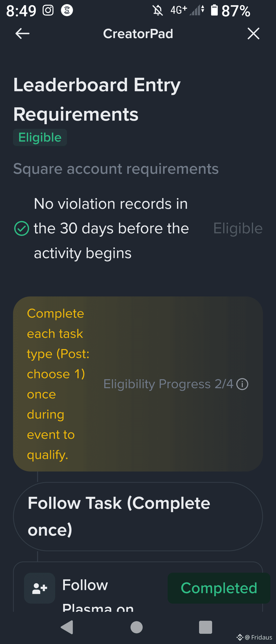The height and width of the screenshot is (644, 276).
Task: Tap Android home circle button
Action: pos(136,627)
